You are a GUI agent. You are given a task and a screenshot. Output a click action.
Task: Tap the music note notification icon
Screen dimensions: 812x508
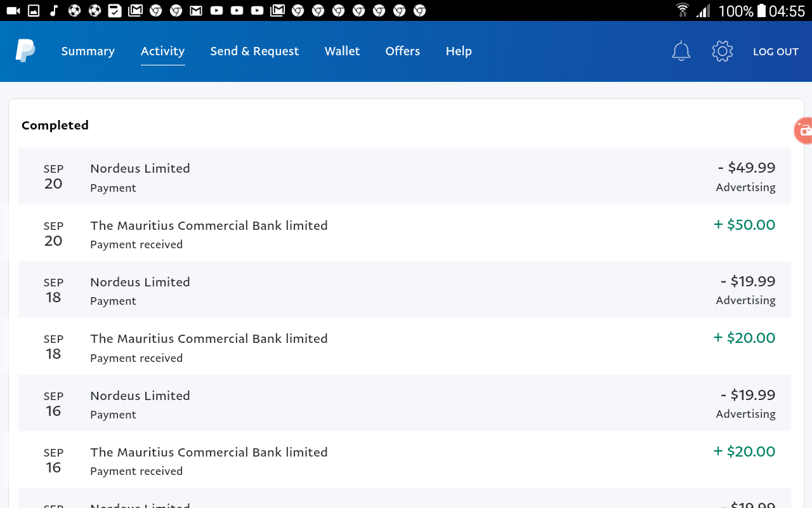[x=54, y=11]
